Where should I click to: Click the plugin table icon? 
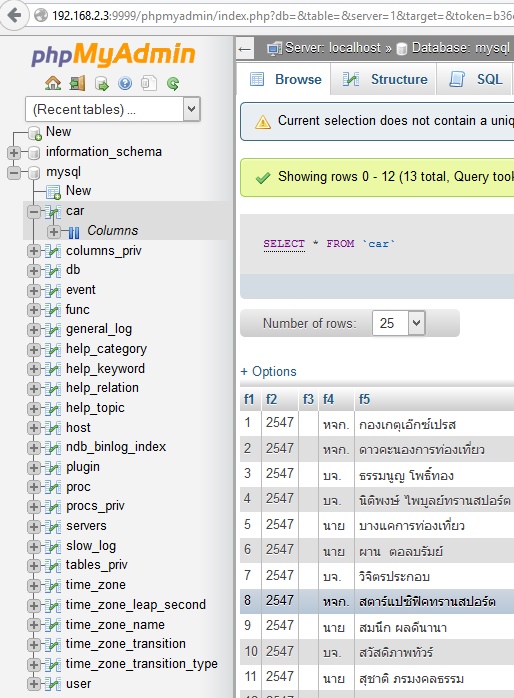pos(53,468)
